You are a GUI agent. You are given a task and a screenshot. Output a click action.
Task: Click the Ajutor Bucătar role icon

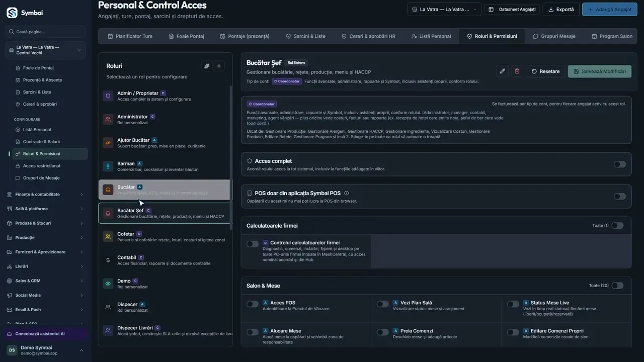pos(108,143)
